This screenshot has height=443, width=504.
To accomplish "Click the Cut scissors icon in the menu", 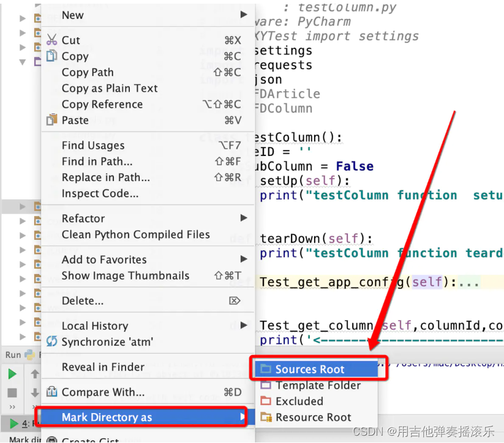I will click(x=51, y=39).
